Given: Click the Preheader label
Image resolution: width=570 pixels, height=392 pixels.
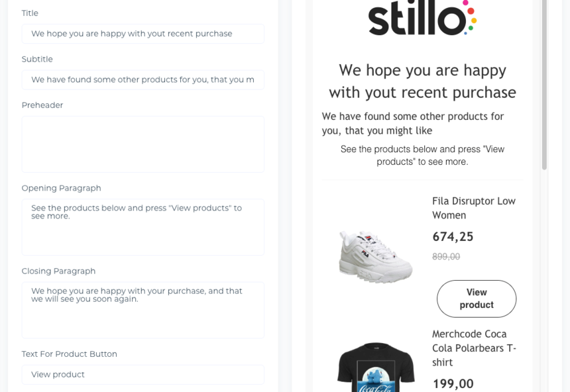Looking at the screenshot, I should (x=42, y=105).
